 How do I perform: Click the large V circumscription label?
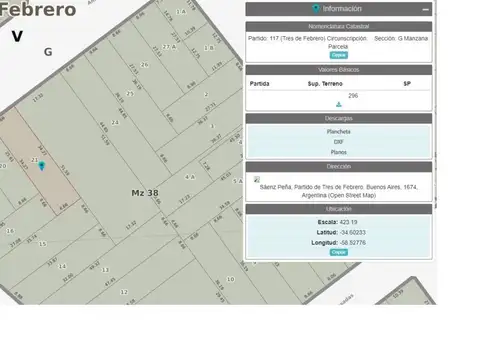[17, 36]
